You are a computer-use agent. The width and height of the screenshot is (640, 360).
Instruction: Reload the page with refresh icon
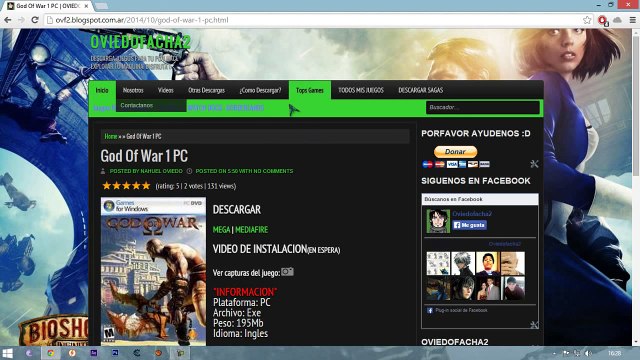(35, 20)
